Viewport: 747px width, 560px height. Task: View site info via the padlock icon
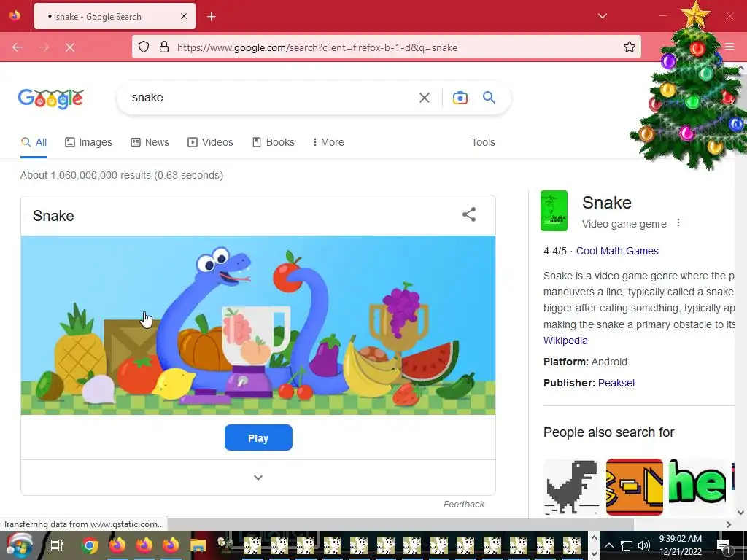(x=164, y=47)
